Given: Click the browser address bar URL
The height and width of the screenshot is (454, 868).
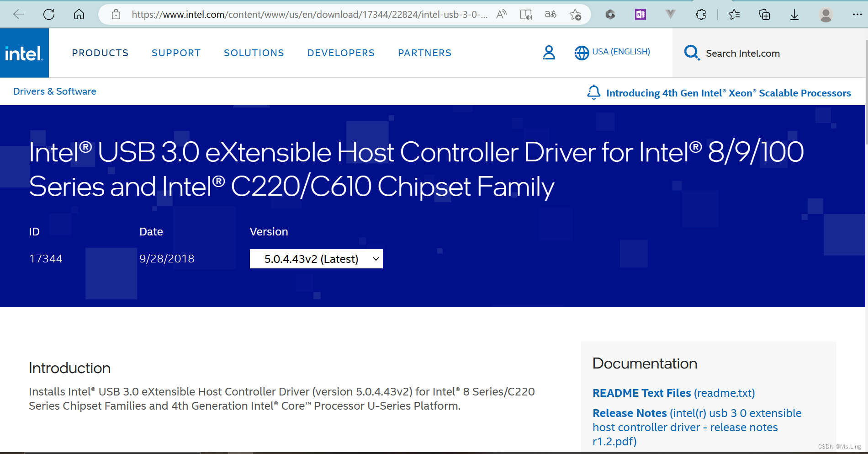Looking at the screenshot, I should pyautogui.click(x=309, y=15).
